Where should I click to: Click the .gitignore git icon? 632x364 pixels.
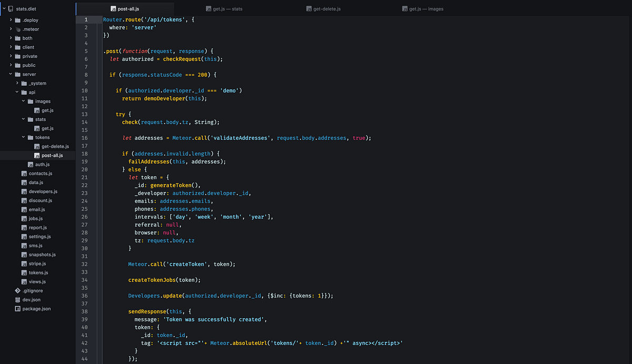[17, 290]
